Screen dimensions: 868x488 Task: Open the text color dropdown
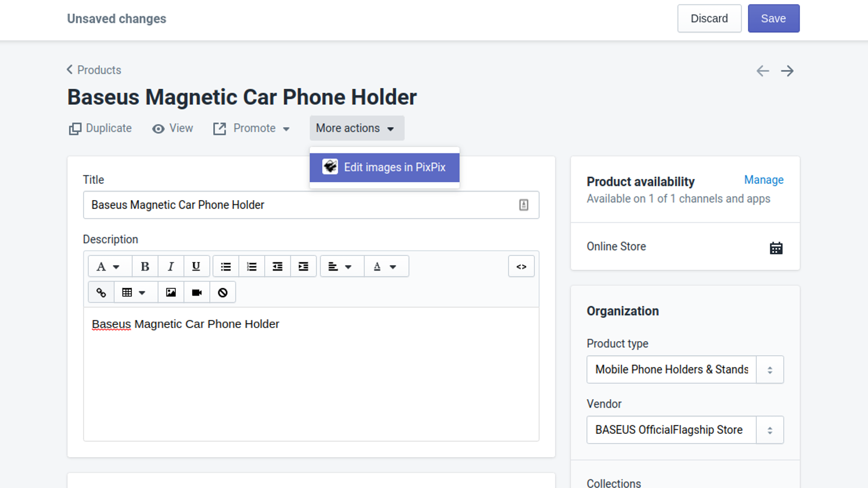(385, 266)
